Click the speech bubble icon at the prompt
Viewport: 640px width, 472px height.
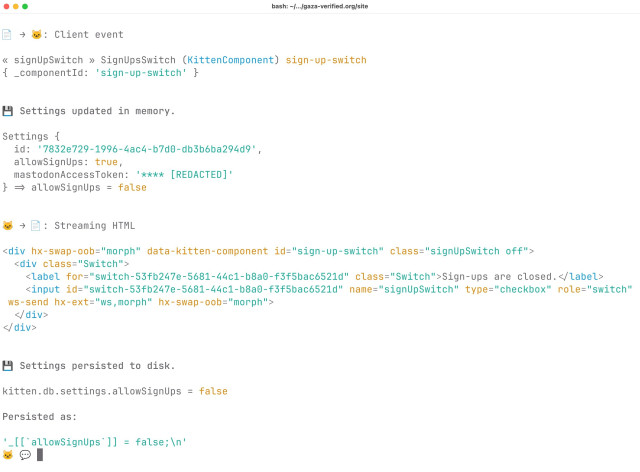click(x=25, y=455)
